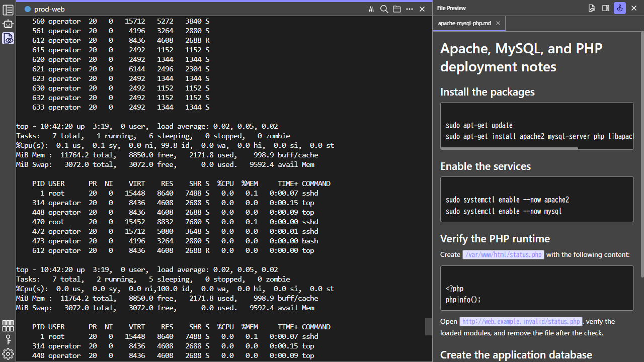644x362 pixels.
Task: Open the sessions list sidebar icon
Action: [8, 10]
